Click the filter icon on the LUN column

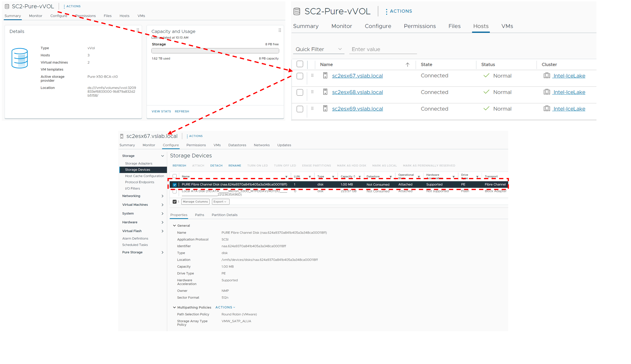click(x=310, y=177)
